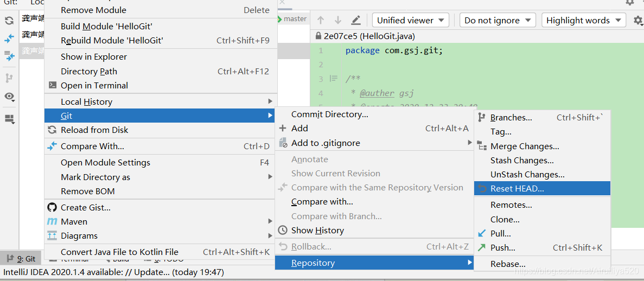Viewport: 644px width, 281px height.
Task: Choose Tag... menu item
Action: 542,132
